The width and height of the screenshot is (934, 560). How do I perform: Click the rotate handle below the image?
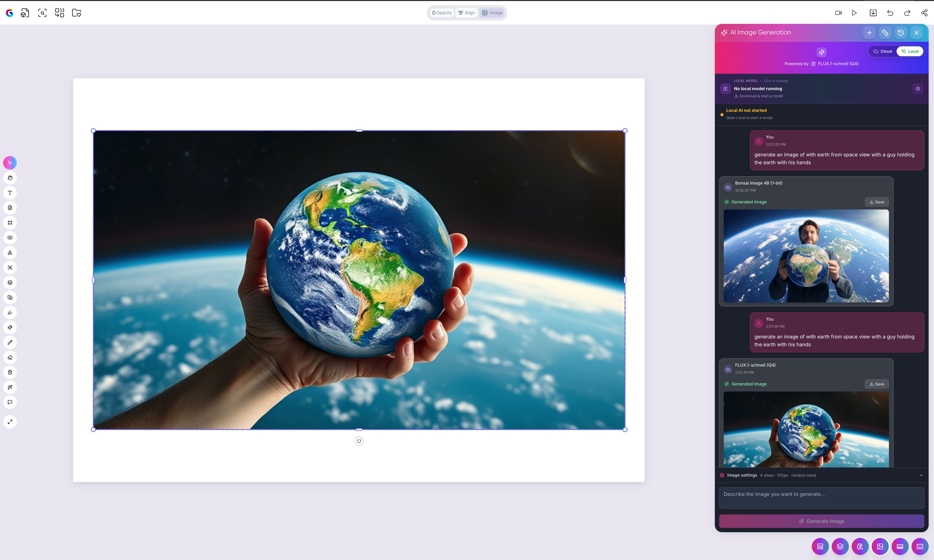(359, 441)
